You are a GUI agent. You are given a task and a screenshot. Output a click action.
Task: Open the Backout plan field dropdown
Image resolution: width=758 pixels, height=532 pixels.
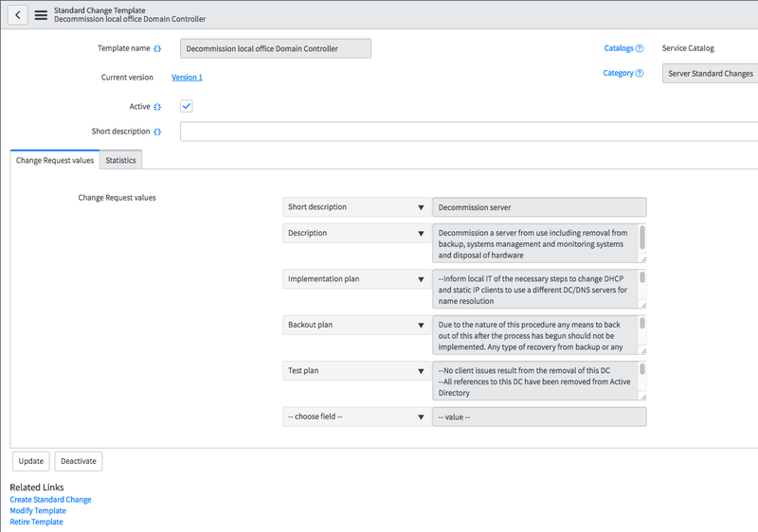point(357,325)
